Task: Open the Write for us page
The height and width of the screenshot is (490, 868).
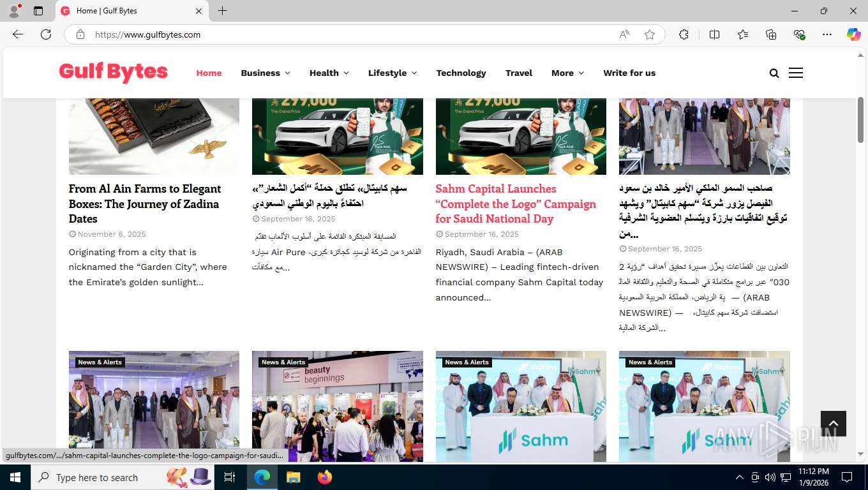Action: (629, 73)
